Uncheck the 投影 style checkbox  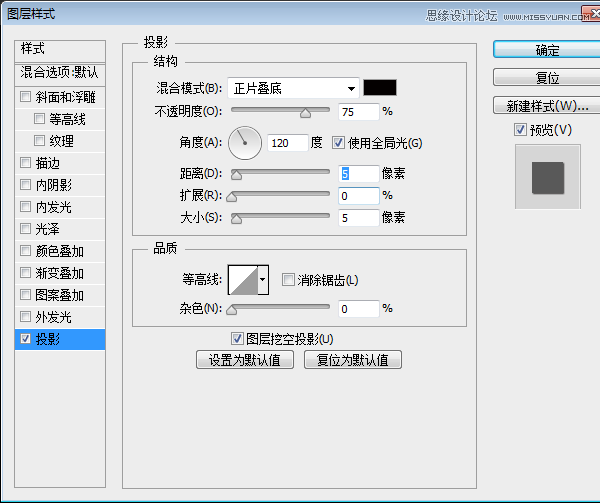pyautogui.click(x=25, y=339)
